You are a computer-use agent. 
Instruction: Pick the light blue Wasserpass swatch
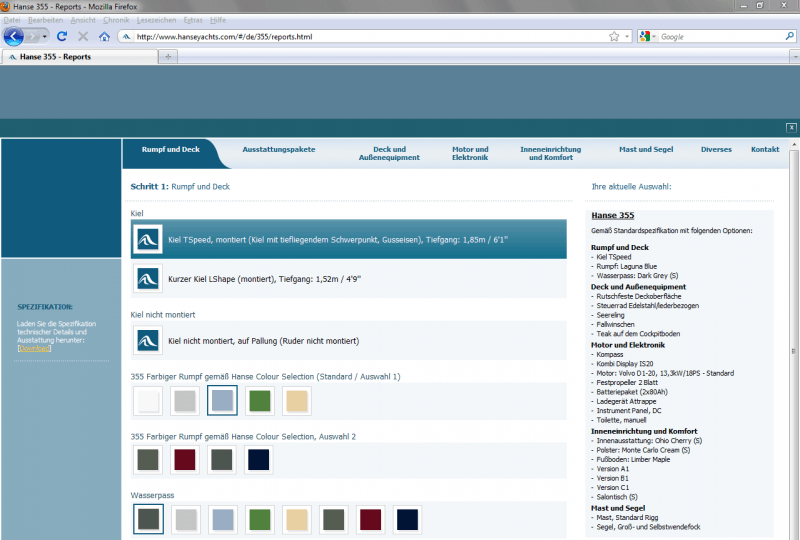(x=223, y=520)
